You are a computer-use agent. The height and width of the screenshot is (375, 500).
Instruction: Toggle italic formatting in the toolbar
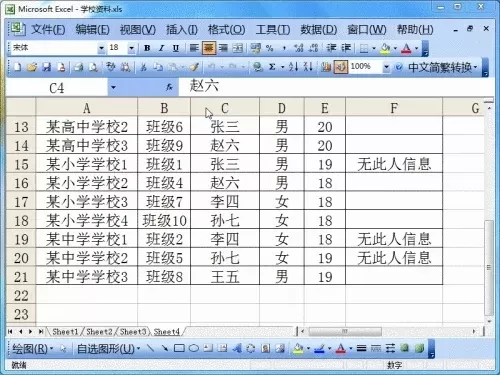coord(162,48)
